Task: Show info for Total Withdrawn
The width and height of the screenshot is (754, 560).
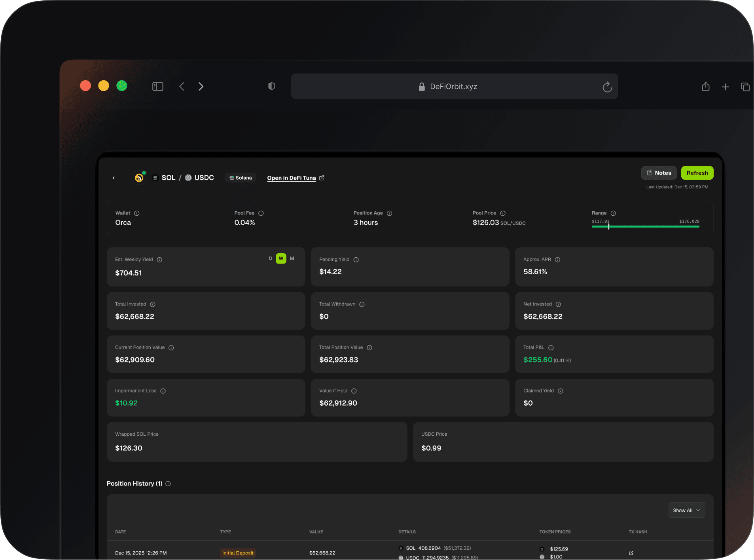Action: point(362,304)
